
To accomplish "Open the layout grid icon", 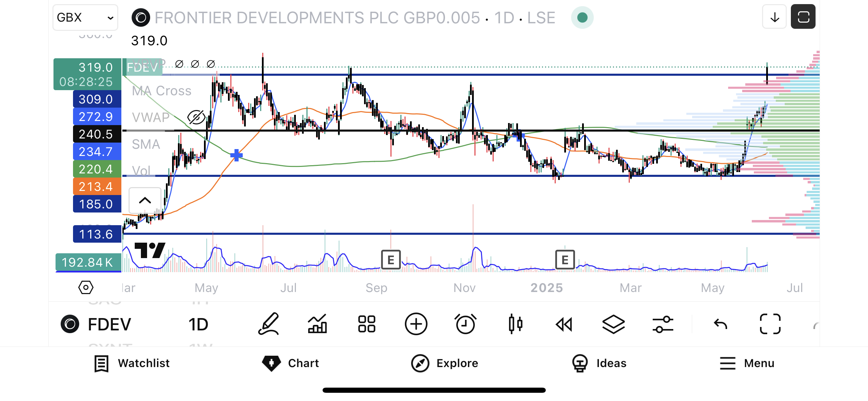I will pyautogui.click(x=366, y=324).
